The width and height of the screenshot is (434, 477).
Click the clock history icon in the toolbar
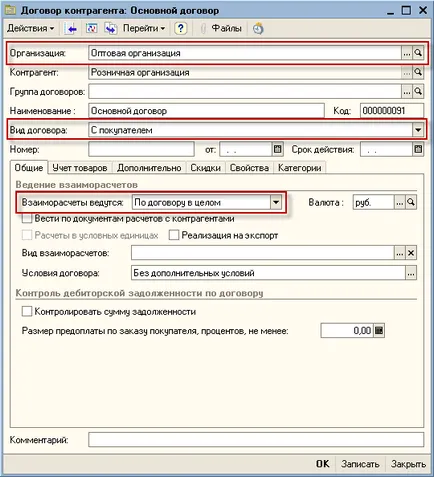[x=258, y=29]
